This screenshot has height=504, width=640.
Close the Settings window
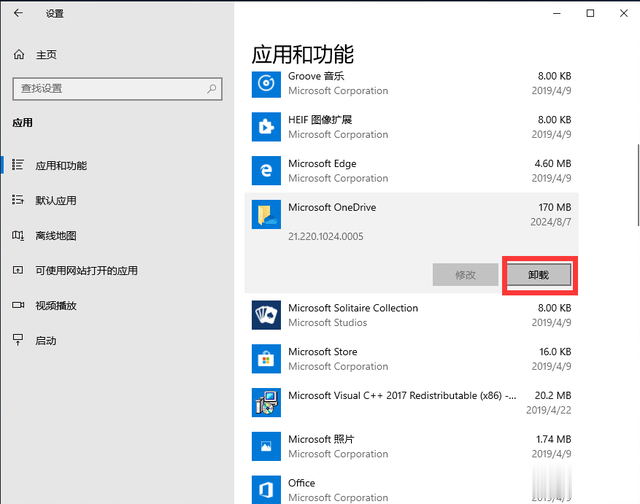624,13
